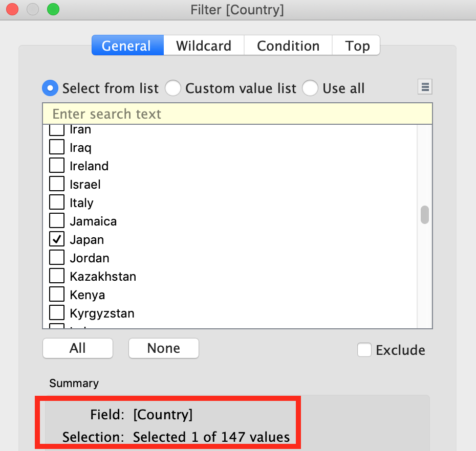Check the Kazakhstan checkbox
The width and height of the screenshot is (476, 451).
coord(56,276)
